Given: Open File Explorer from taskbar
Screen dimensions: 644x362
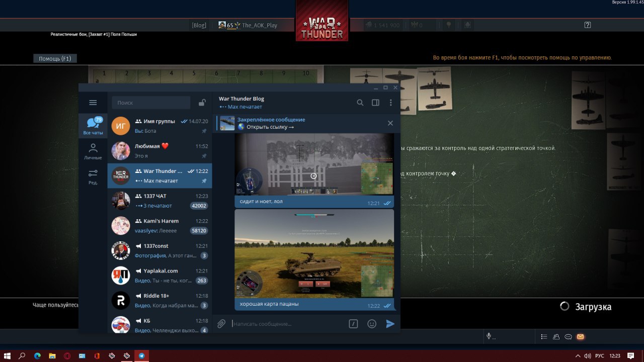Looking at the screenshot, I should (52, 355).
